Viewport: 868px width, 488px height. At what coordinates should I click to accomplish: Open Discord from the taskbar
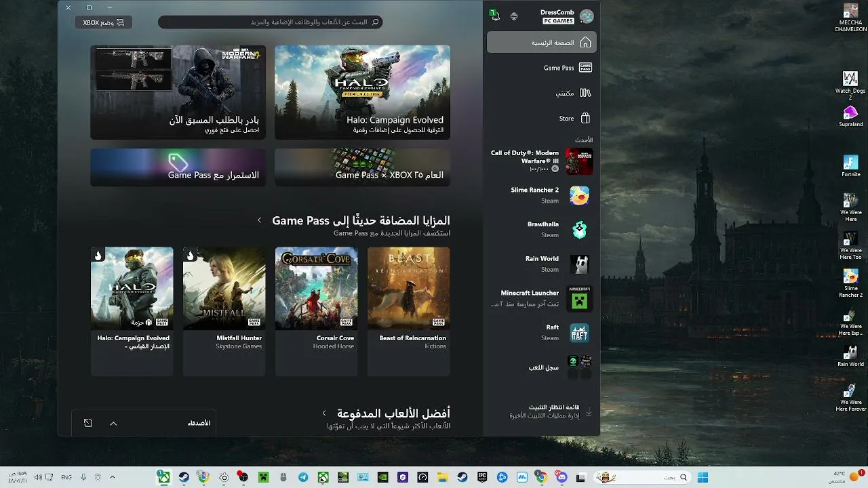(561, 477)
